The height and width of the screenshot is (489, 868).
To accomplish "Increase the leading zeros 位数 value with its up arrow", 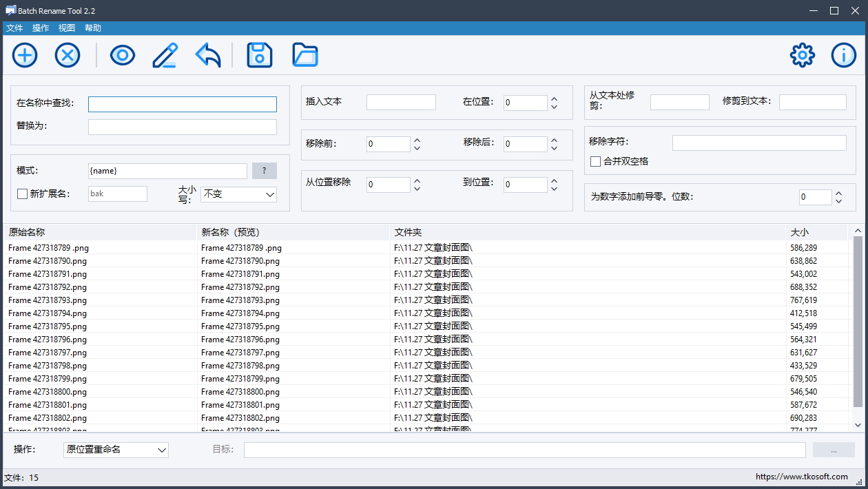I will pos(838,193).
